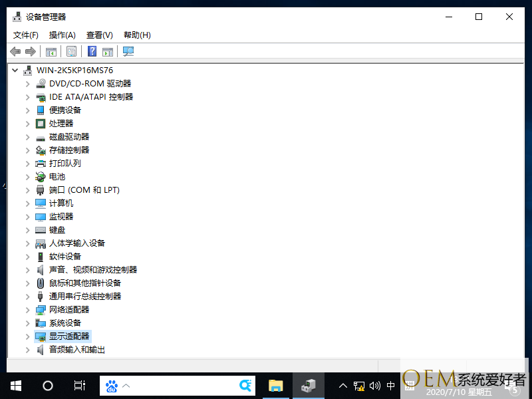This screenshot has height=399, width=532.
Task: Open the 操作(A) menu
Action: tap(62, 35)
